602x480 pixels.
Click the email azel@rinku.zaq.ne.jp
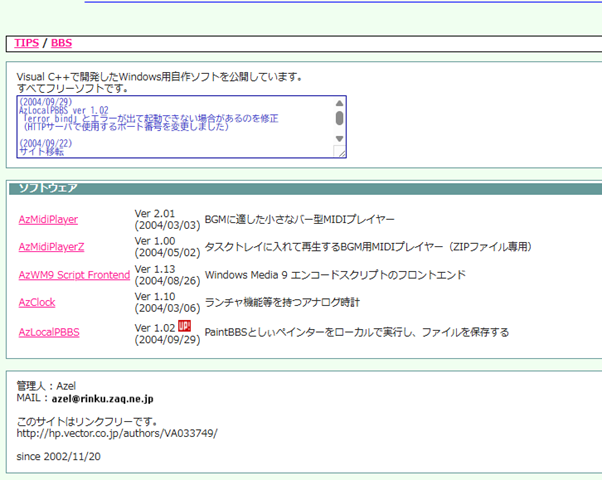103,399
